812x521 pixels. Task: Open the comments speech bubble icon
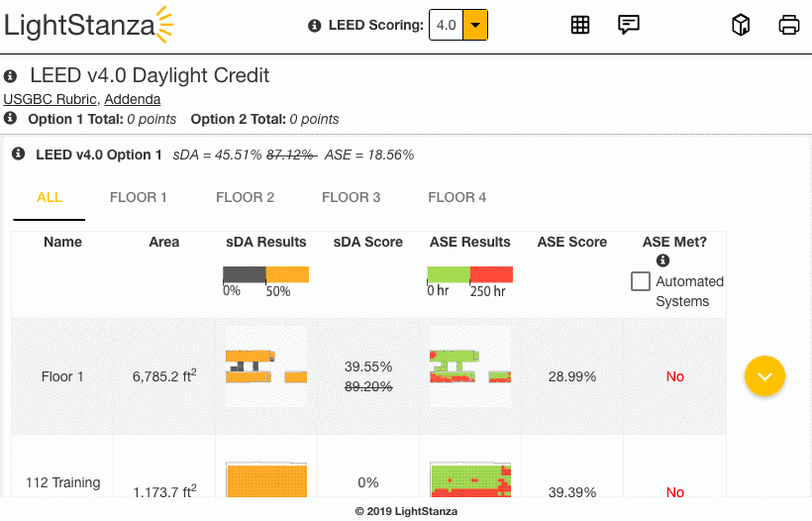click(629, 25)
